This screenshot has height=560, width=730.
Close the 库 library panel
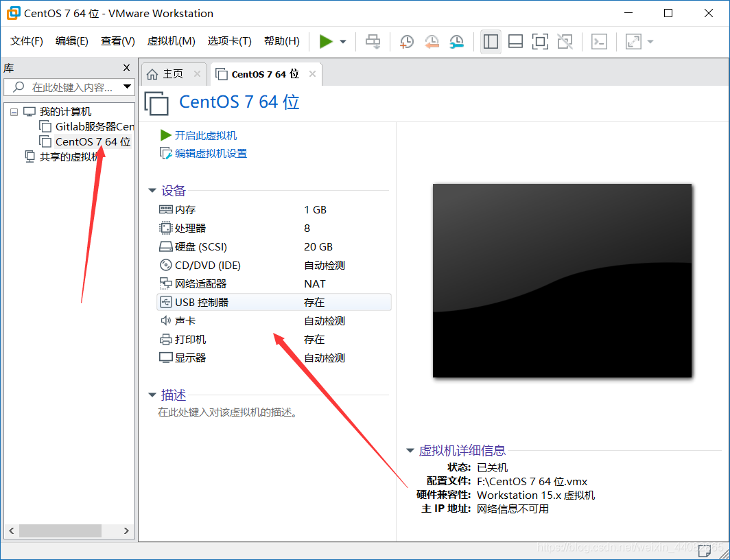click(x=126, y=67)
